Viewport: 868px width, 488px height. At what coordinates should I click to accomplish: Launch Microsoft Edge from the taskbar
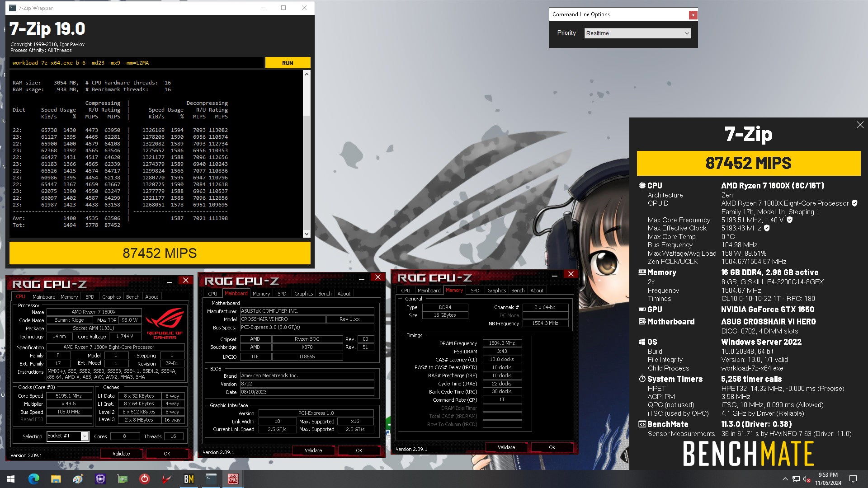click(33, 479)
